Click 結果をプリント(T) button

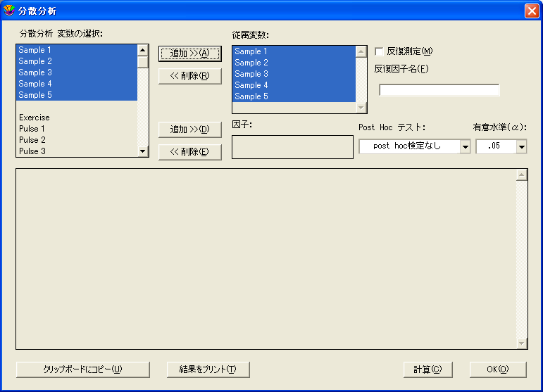[x=208, y=369]
